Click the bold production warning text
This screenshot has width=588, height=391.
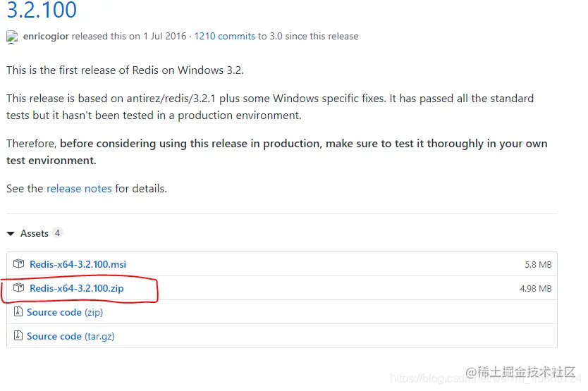click(303, 144)
